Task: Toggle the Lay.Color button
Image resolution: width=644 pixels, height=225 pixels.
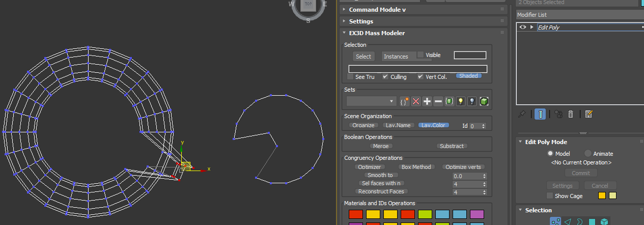Action: (434, 125)
